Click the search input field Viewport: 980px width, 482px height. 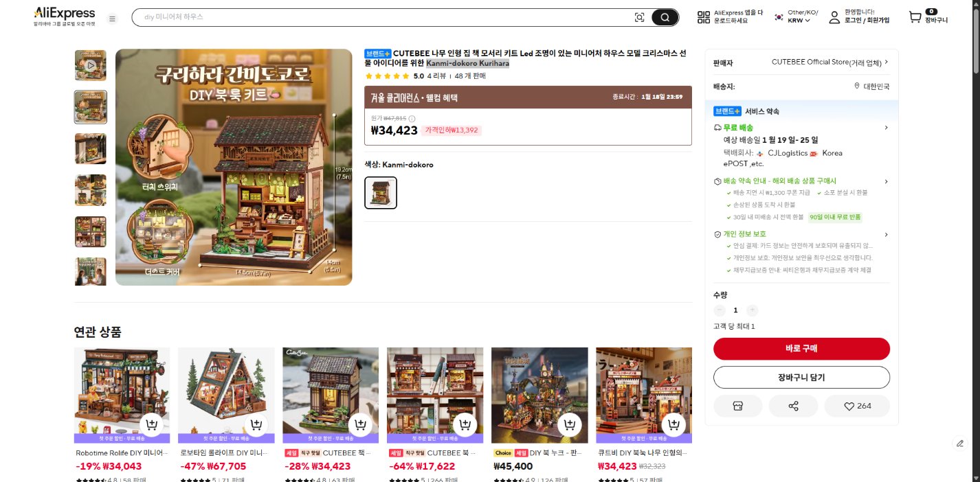point(385,17)
